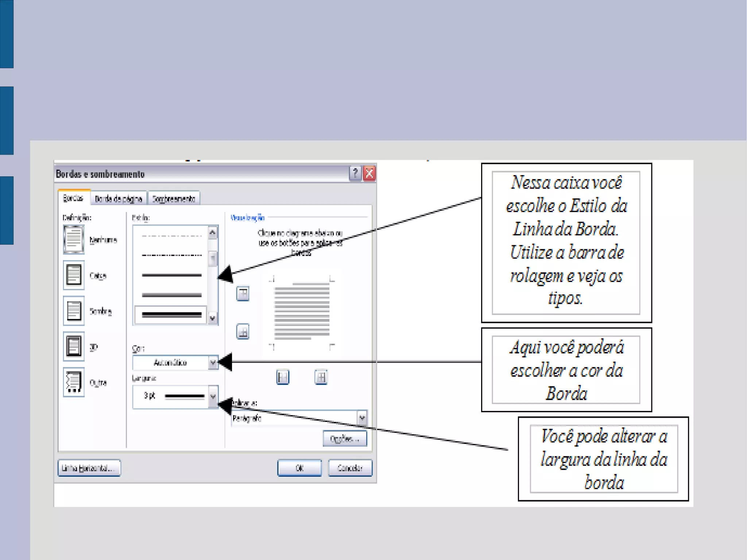Select the Outra custom border icon
Screen dimensions: 747x560
[74, 382]
